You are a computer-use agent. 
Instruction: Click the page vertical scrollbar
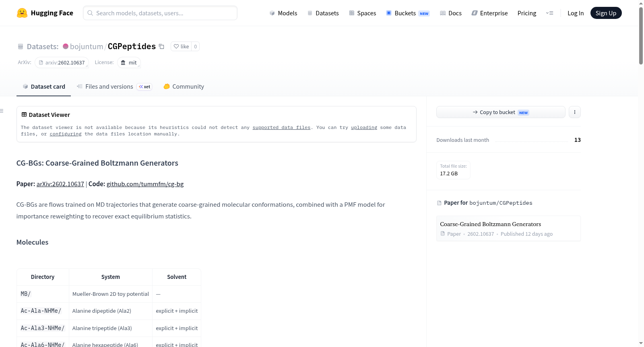(641, 35)
